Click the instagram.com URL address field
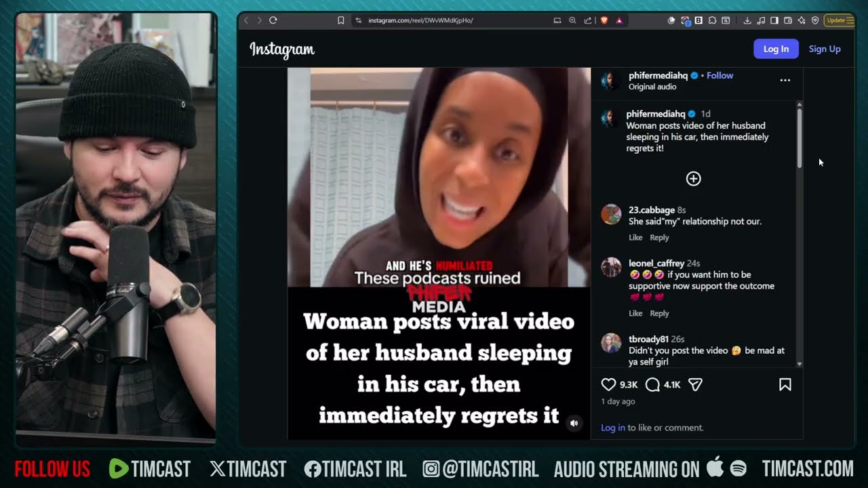The image size is (868, 488). click(x=420, y=20)
